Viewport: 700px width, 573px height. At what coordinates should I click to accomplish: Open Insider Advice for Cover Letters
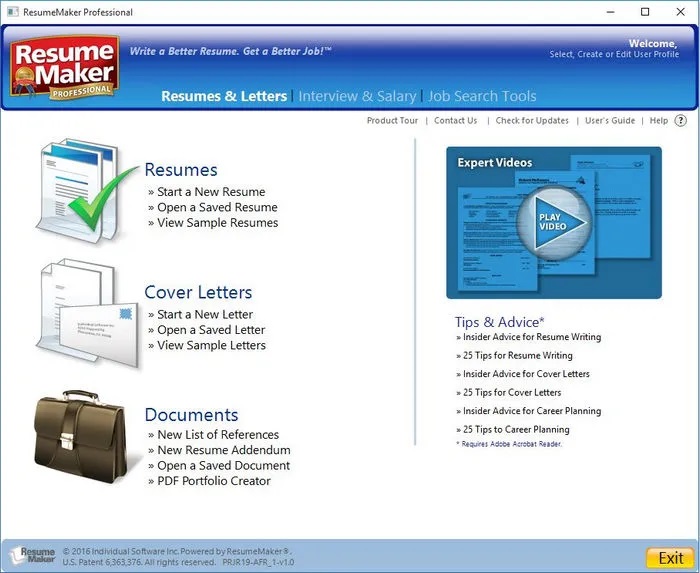click(526, 374)
